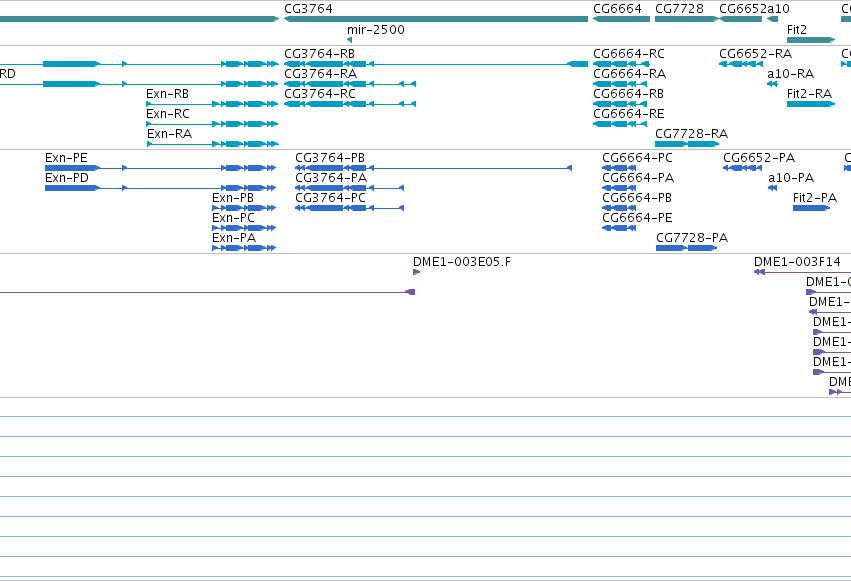
Task: Click protein label CG6664-PA
Action: 638,178
